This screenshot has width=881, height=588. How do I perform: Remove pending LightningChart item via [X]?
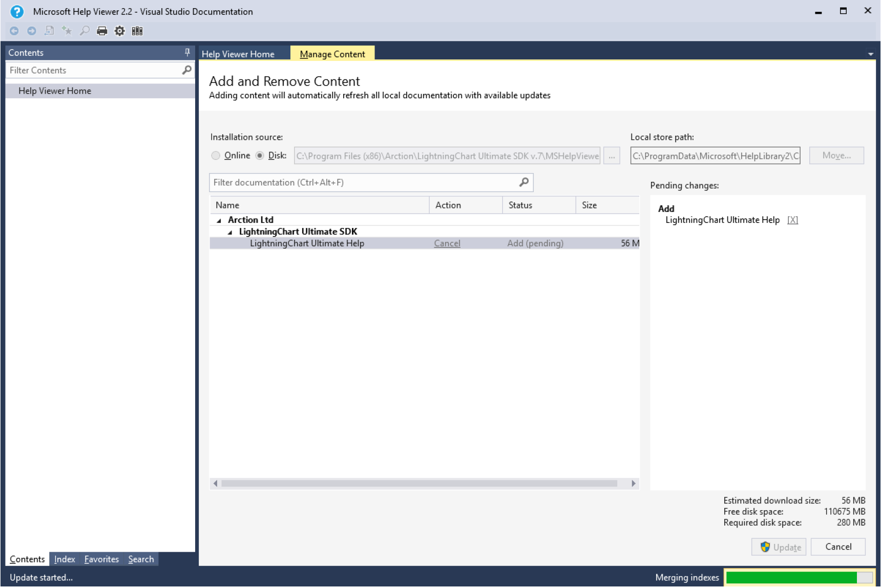coord(792,220)
